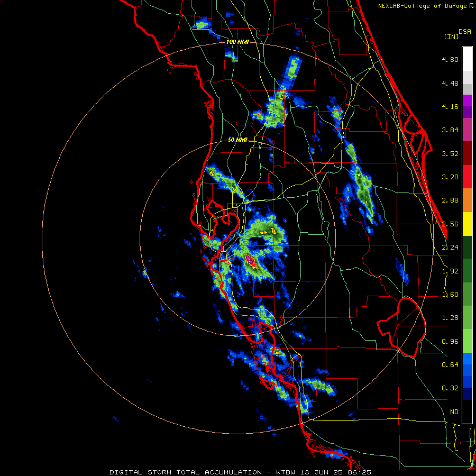Click the '2.88' scale value

point(450,200)
